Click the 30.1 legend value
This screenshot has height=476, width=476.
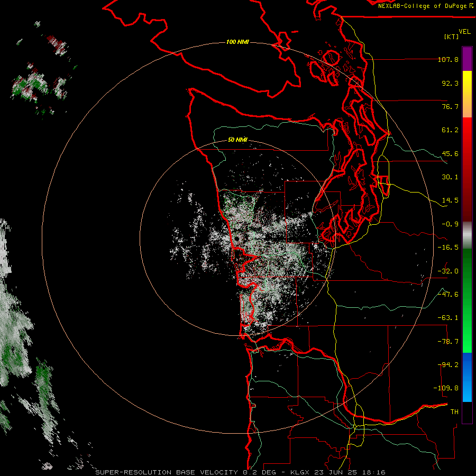click(x=450, y=177)
